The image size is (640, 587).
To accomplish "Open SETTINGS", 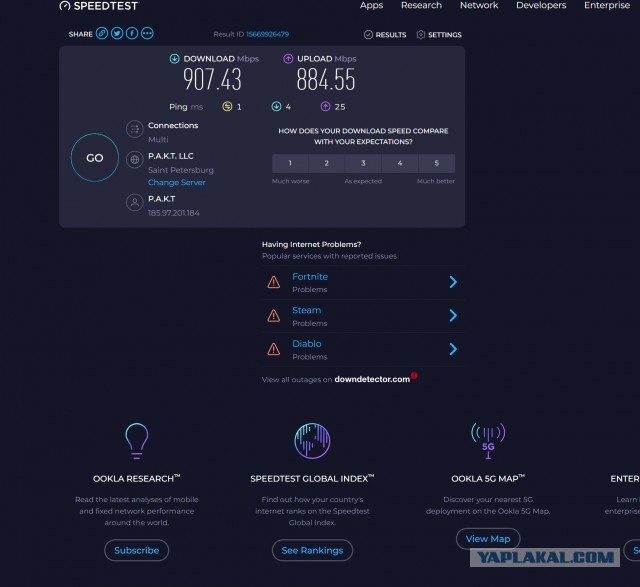I will [x=439, y=35].
